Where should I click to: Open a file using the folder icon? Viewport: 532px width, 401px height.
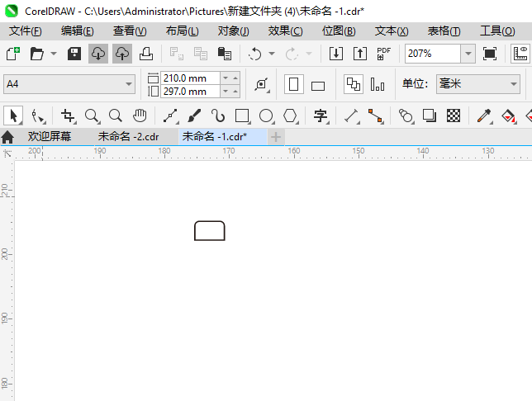[x=36, y=54]
